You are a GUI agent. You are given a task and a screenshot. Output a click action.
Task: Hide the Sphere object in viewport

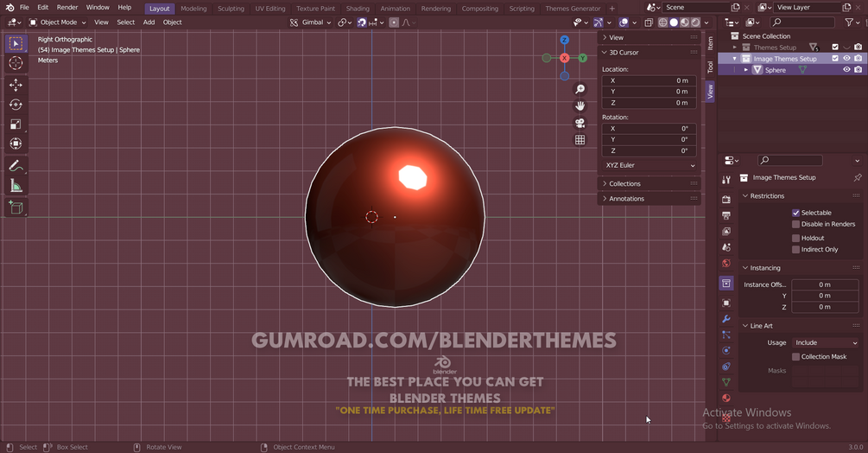[846, 70]
